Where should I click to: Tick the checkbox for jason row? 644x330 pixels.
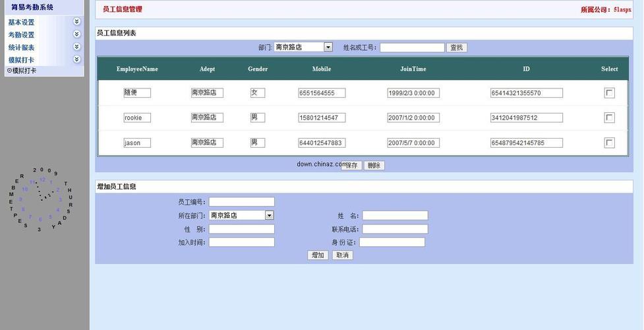click(x=610, y=143)
